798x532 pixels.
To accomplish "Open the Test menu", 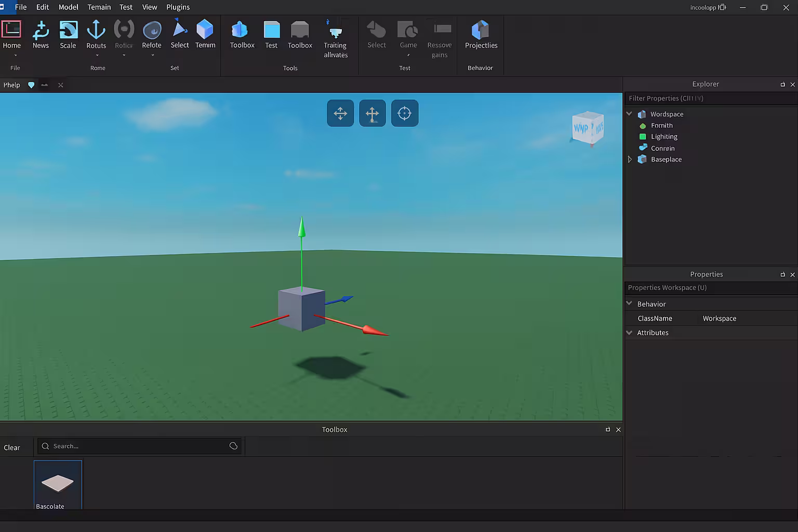I will (x=126, y=7).
